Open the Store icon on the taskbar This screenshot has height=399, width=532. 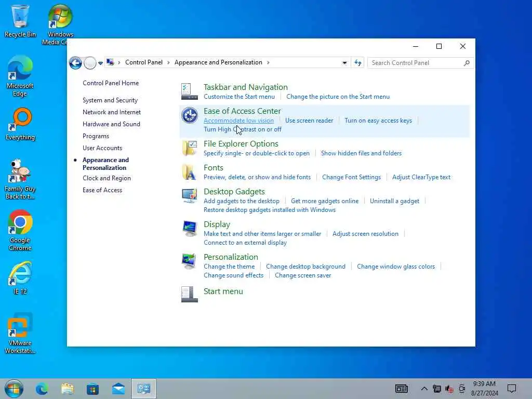point(92,389)
